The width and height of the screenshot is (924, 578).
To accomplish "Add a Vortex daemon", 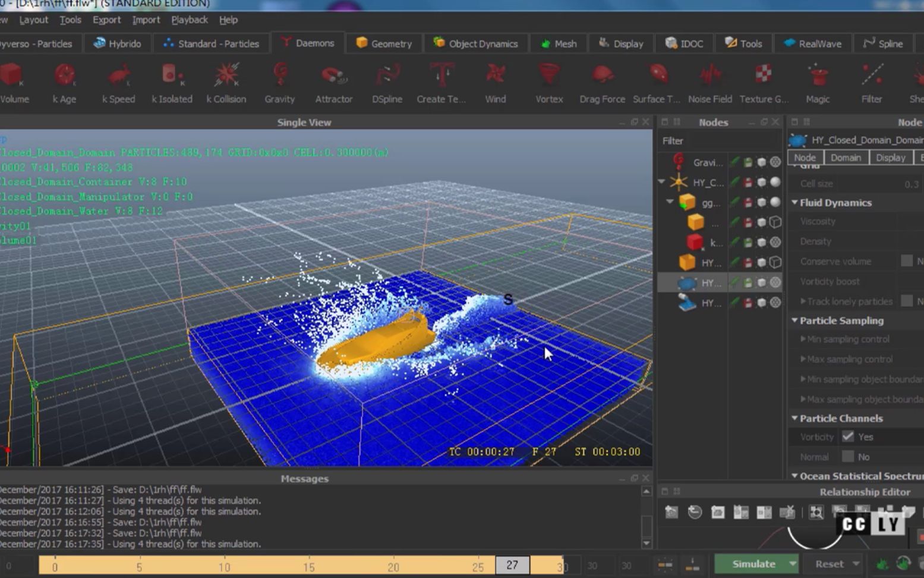I will [x=548, y=83].
